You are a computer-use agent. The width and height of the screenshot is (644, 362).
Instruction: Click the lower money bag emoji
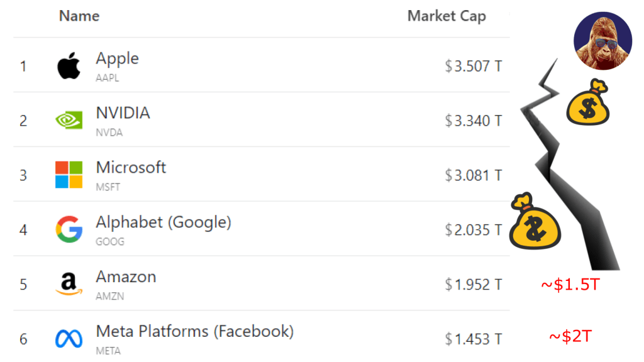pyautogui.click(x=535, y=220)
